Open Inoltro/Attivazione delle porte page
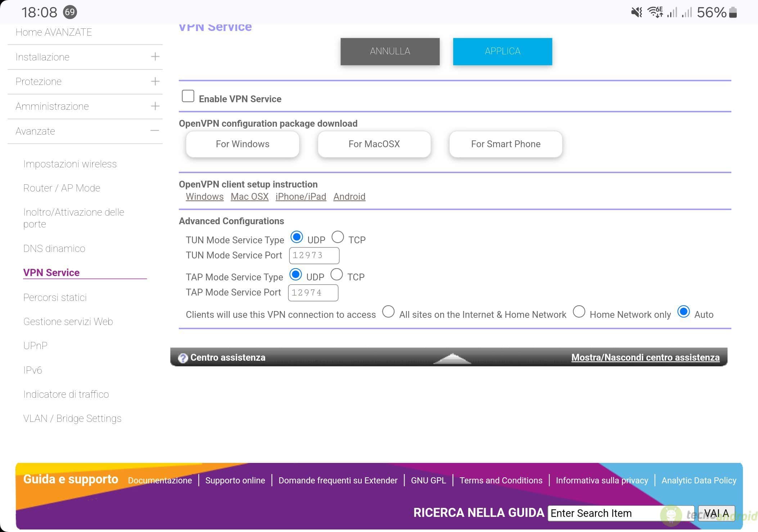Image resolution: width=758 pixels, height=532 pixels. coord(74,218)
